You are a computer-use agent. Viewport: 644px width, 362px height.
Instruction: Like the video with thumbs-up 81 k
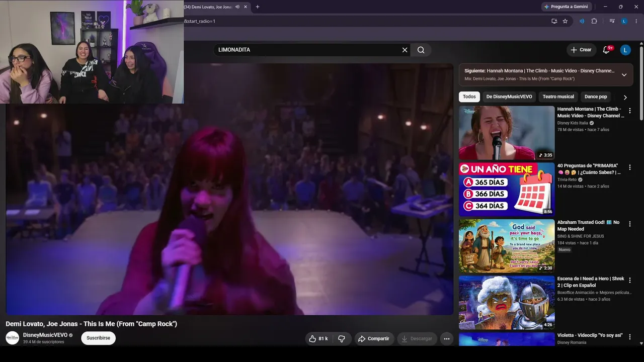(x=319, y=339)
